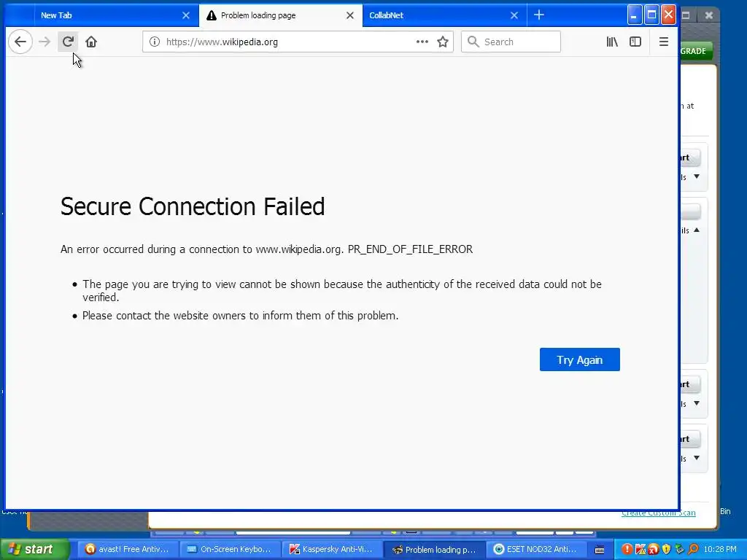Open a new tab with plus button
Viewport: 747px width, 560px height.
tap(539, 15)
